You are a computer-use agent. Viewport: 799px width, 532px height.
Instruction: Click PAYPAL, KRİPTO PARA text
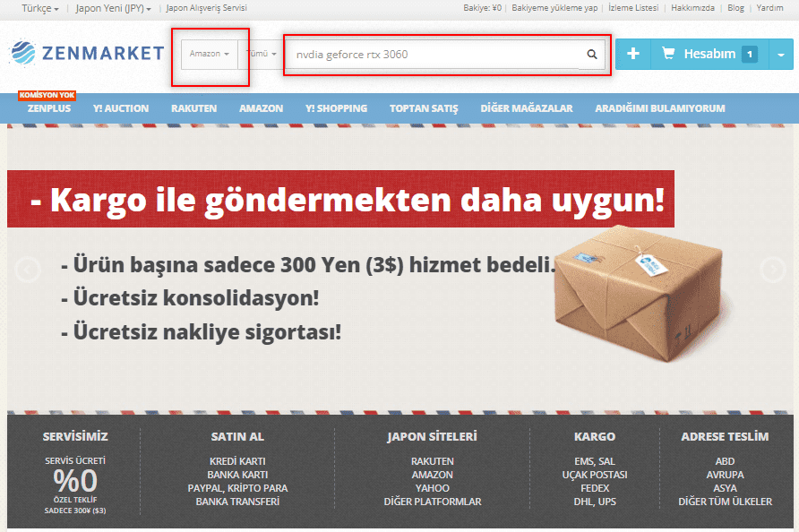(x=237, y=488)
